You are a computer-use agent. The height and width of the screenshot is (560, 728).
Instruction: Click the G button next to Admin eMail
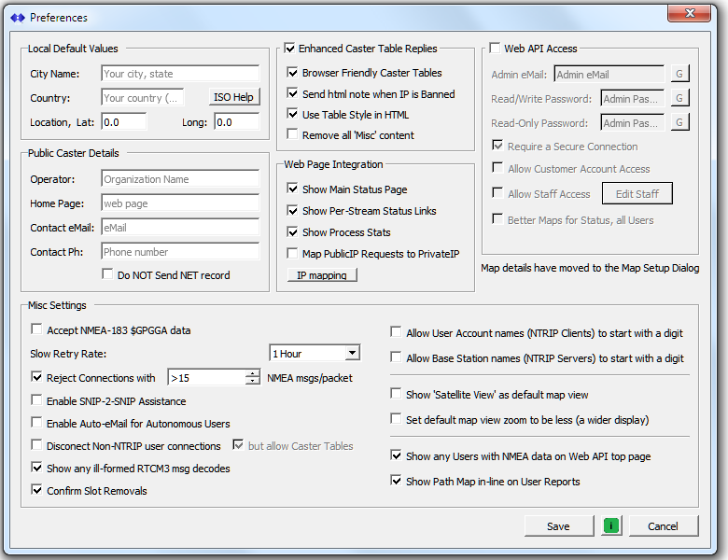coord(679,75)
